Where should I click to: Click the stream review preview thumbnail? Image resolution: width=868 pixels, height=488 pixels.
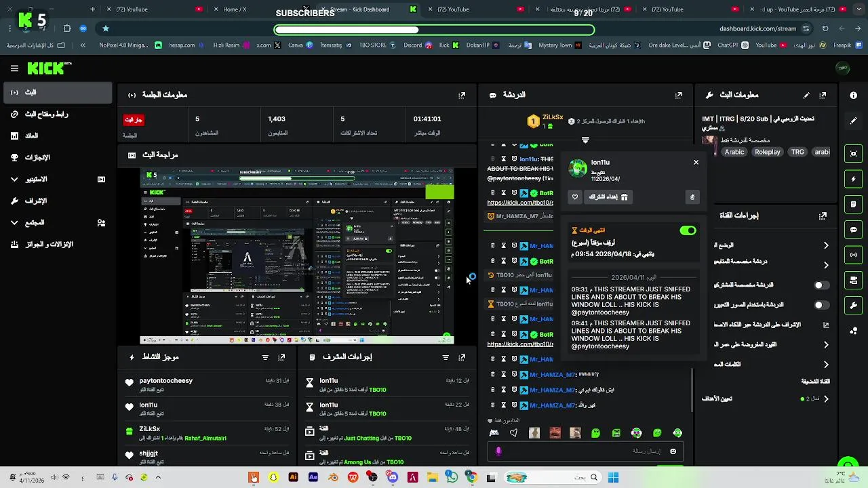[297, 256]
